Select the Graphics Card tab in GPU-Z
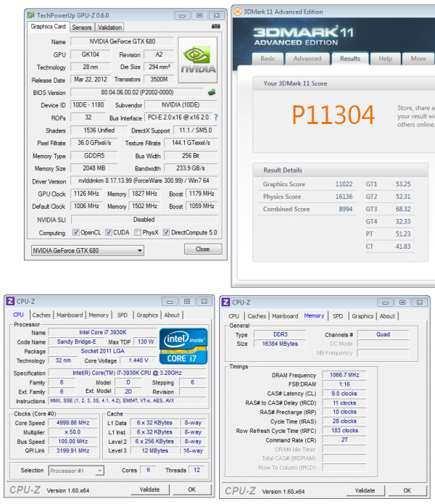Viewport: 435px width, 504px height. pyautogui.click(x=48, y=27)
